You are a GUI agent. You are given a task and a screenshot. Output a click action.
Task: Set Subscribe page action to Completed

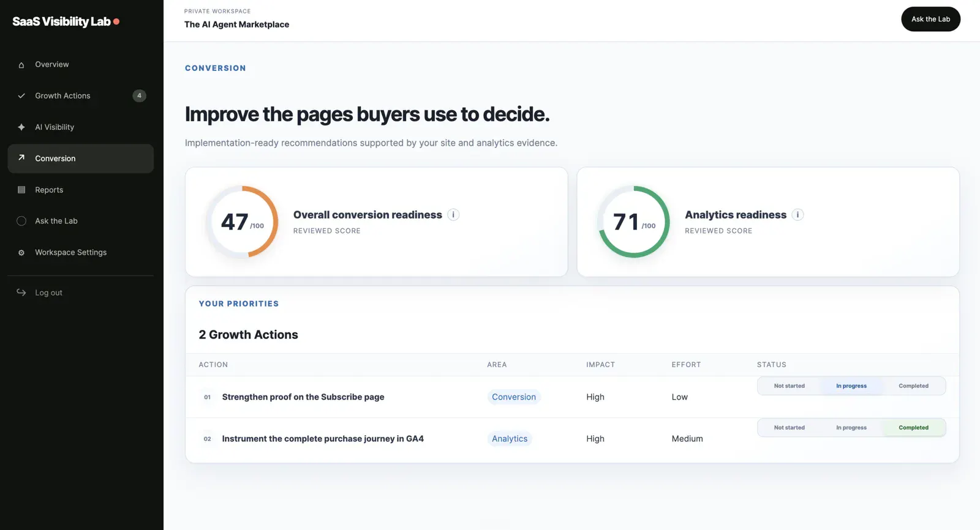(x=913, y=386)
